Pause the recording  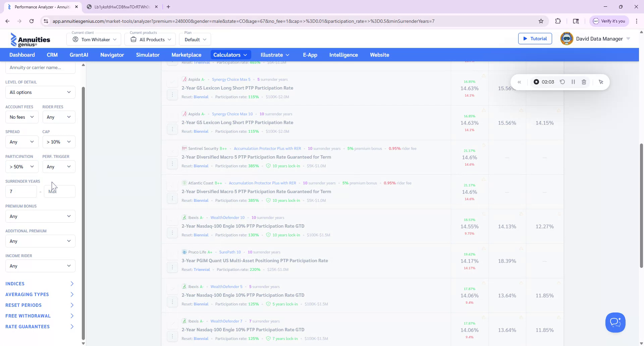573,82
